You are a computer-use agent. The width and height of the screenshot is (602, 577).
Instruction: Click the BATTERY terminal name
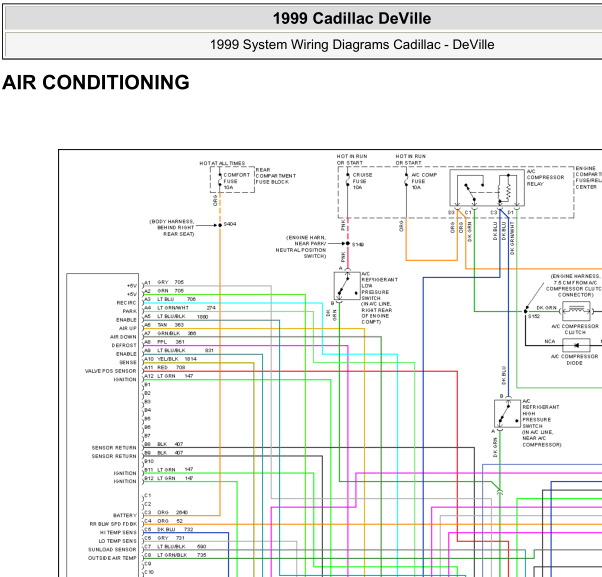click(x=125, y=516)
